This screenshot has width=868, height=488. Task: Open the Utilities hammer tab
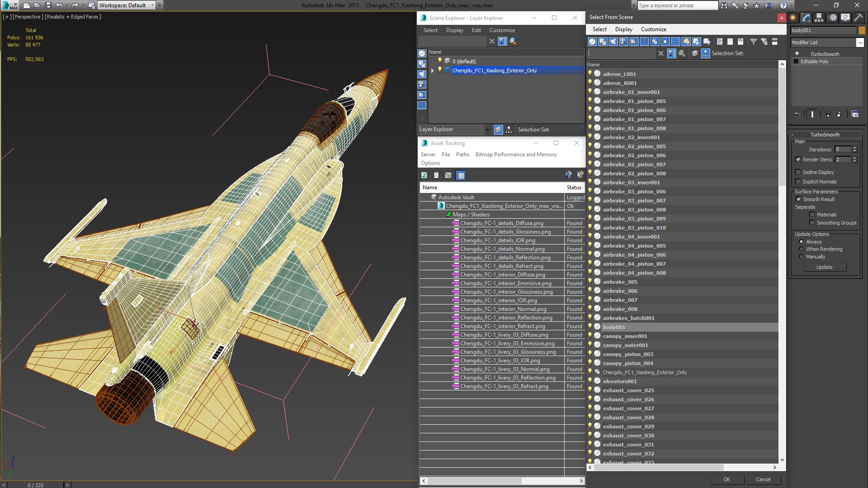(x=858, y=18)
